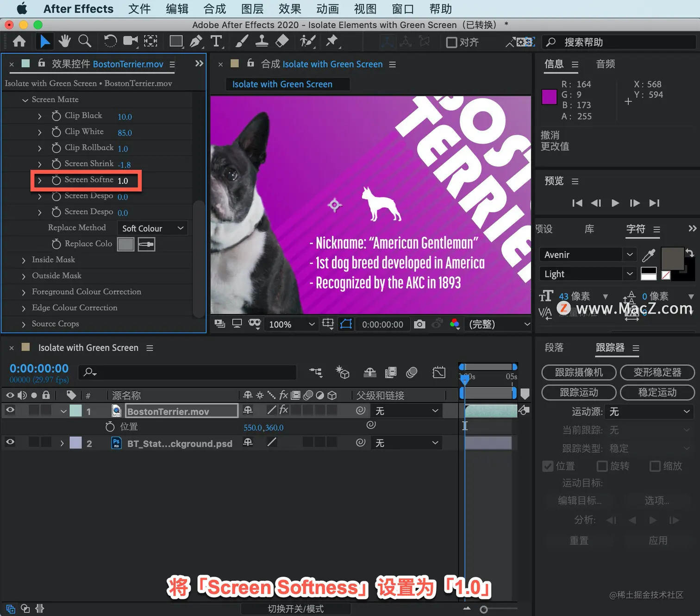Click the character fill colour swatch
The image size is (700, 616).
[x=672, y=258]
